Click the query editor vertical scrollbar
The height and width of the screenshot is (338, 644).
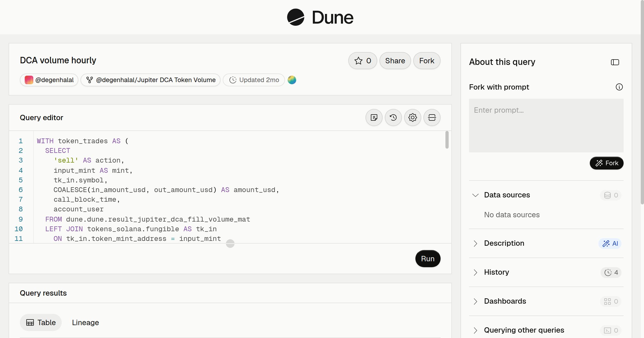pyautogui.click(x=447, y=140)
